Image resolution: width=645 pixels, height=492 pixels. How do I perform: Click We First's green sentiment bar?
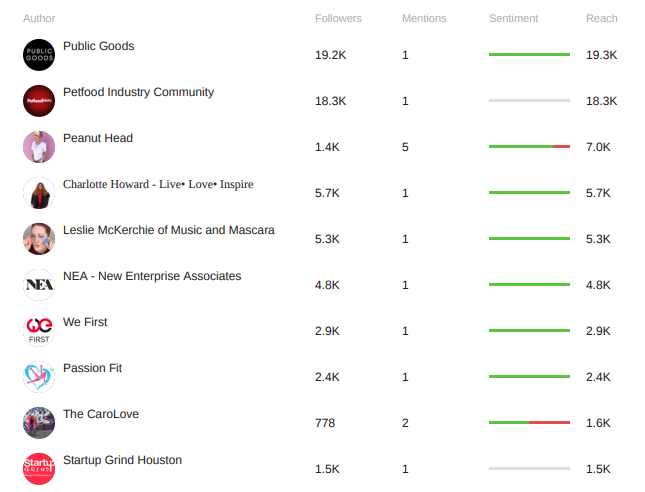pyautogui.click(x=529, y=330)
